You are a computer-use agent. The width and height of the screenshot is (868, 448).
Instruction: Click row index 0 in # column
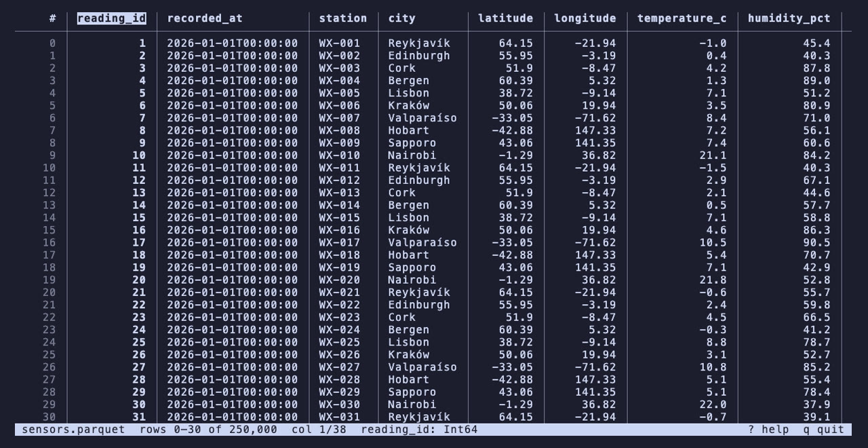point(52,43)
